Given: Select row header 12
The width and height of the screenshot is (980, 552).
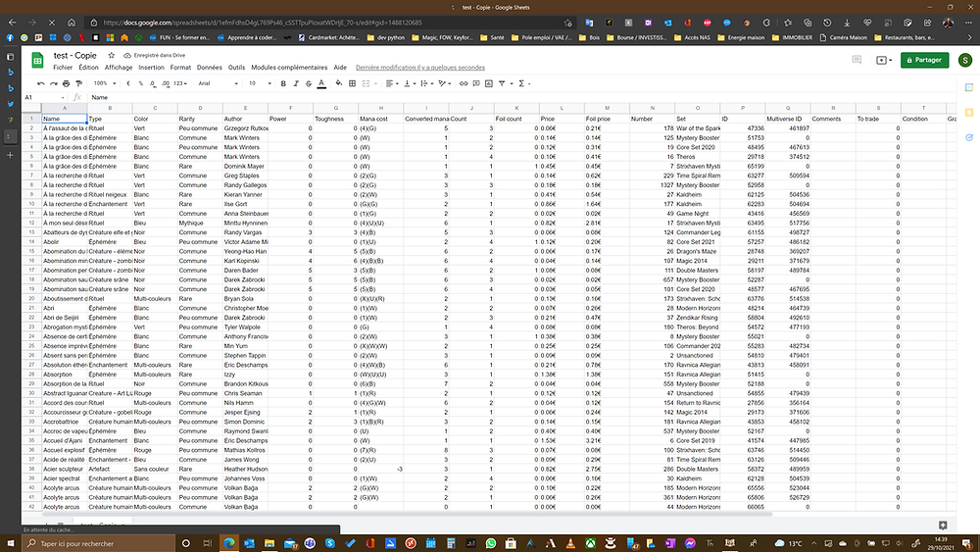Looking at the screenshot, I should point(31,223).
